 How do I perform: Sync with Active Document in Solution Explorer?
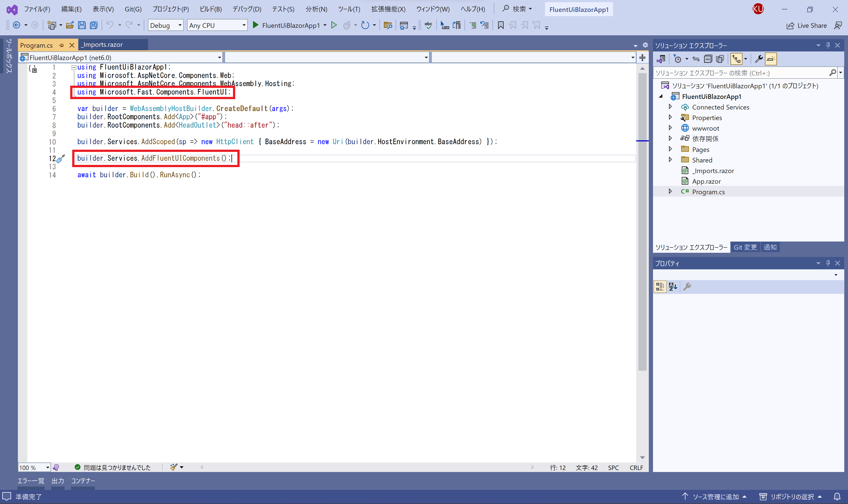tap(696, 59)
